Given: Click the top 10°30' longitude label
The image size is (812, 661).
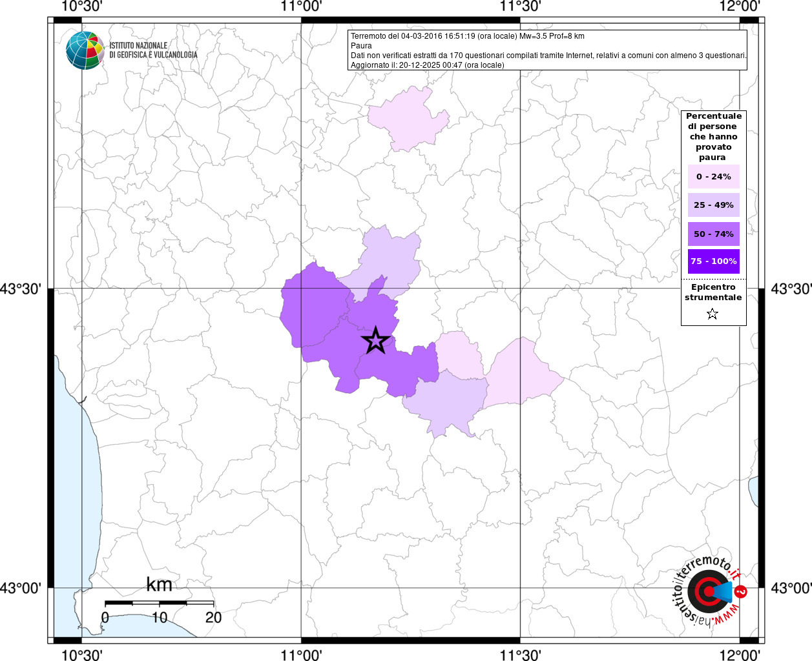Looking at the screenshot, I should tap(82, 6).
